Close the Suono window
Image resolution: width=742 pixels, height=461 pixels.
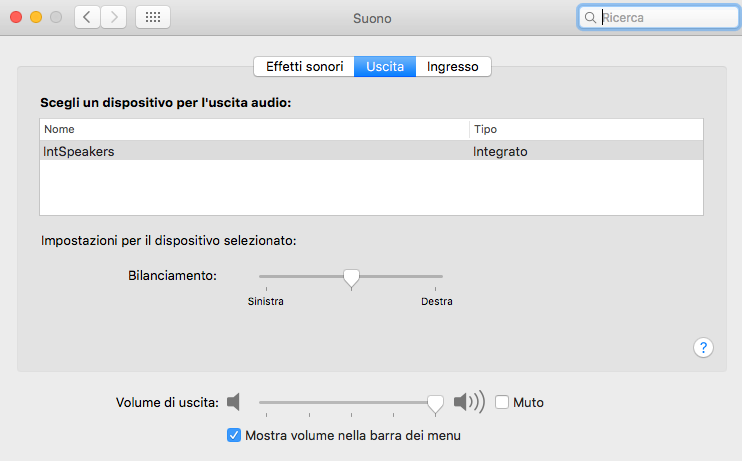point(16,17)
